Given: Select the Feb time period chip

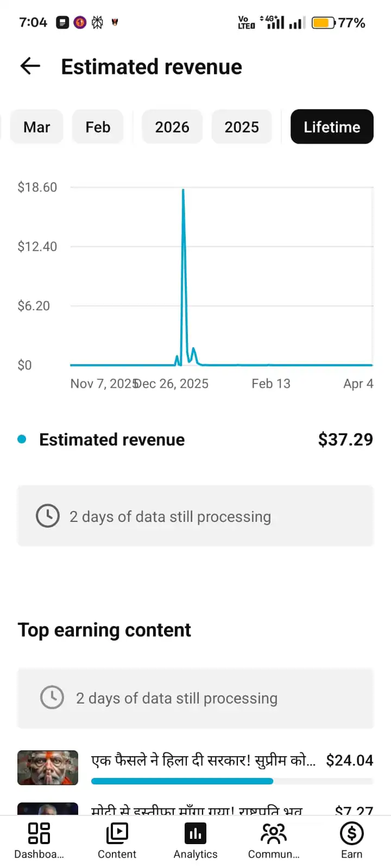Looking at the screenshot, I should (98, 127).
